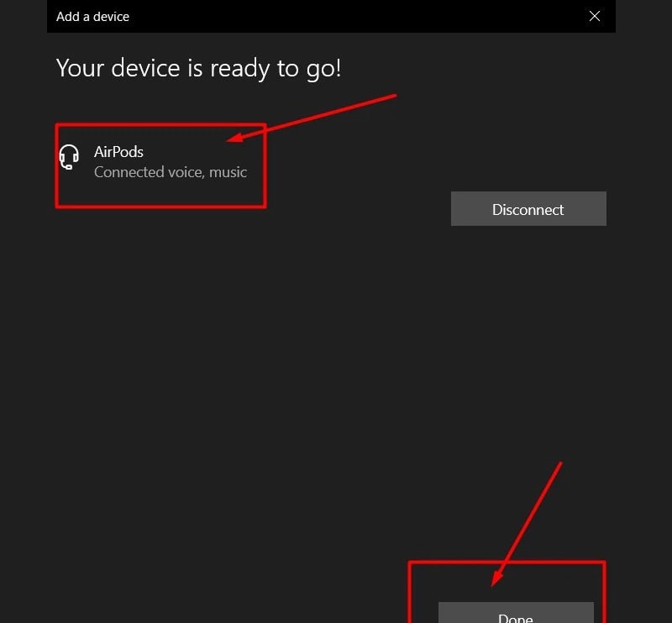Confirm with the Done button
672x623 pixels.
(515, 615)
